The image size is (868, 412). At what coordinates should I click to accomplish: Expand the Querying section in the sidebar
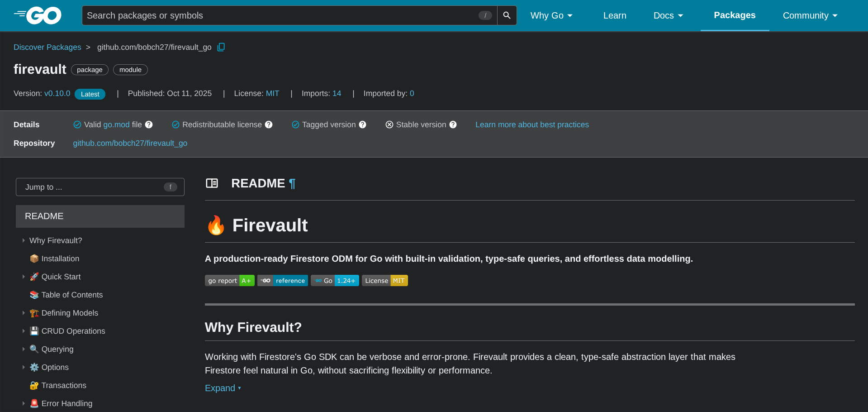24,349
